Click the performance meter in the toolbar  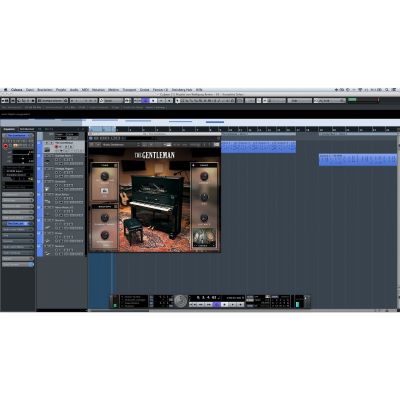click(x=363, y=100)
